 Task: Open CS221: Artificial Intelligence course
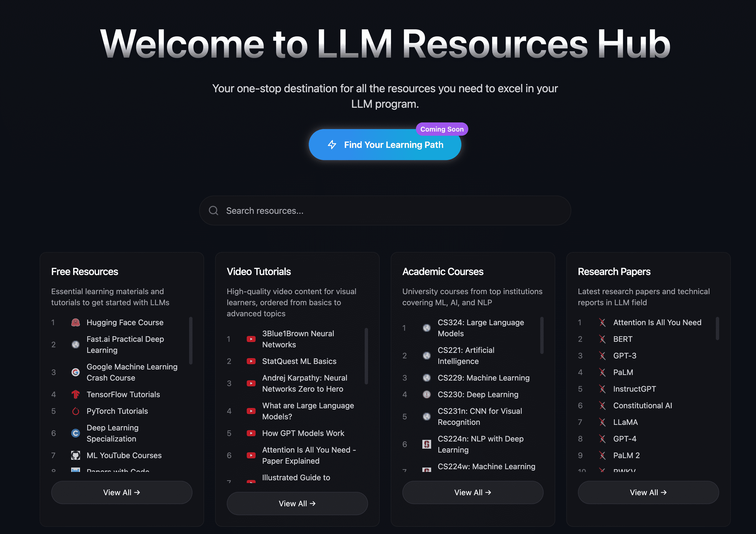(466, 356)
